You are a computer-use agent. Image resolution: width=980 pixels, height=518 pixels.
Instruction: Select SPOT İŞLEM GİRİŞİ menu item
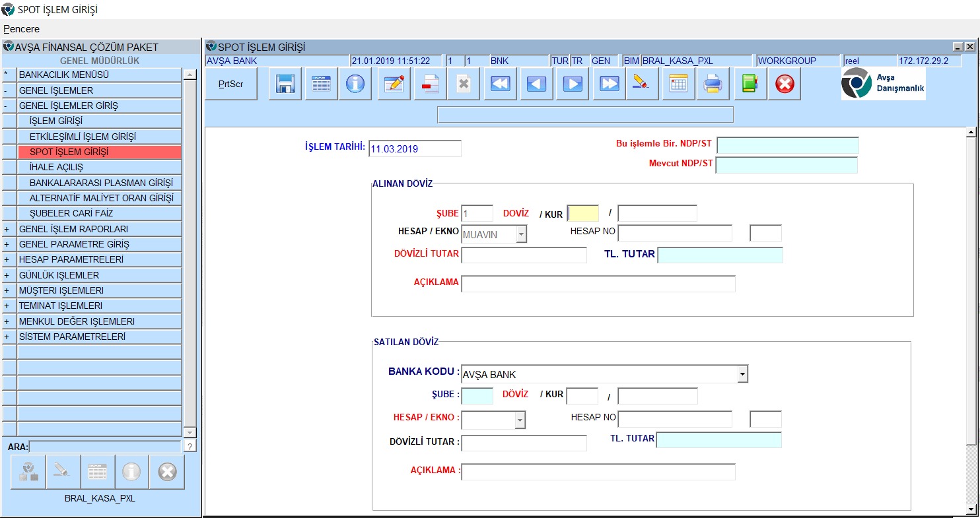(99, 152)
